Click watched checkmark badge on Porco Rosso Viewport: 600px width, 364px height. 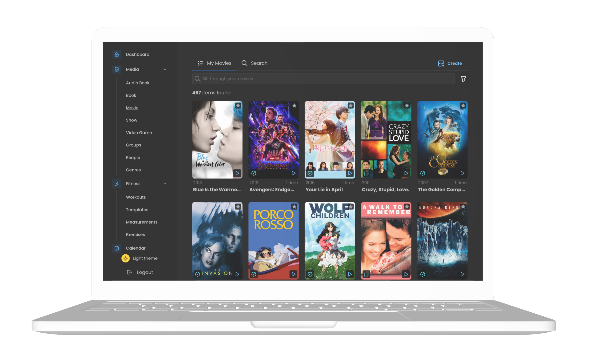point(254,274)
